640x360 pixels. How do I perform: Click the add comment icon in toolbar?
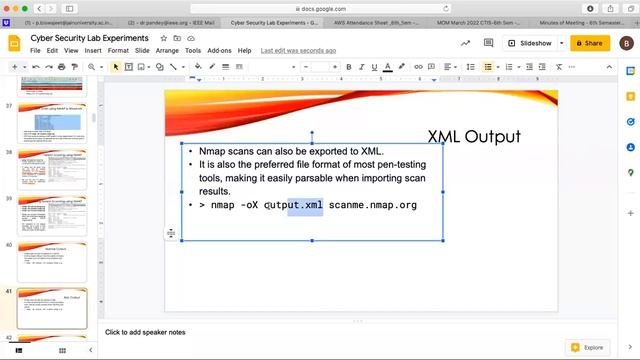tap(431, 67)
